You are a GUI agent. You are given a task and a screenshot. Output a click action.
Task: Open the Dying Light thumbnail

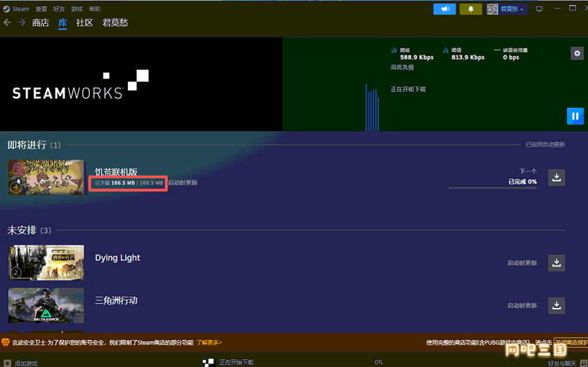(x=46, y=263)
